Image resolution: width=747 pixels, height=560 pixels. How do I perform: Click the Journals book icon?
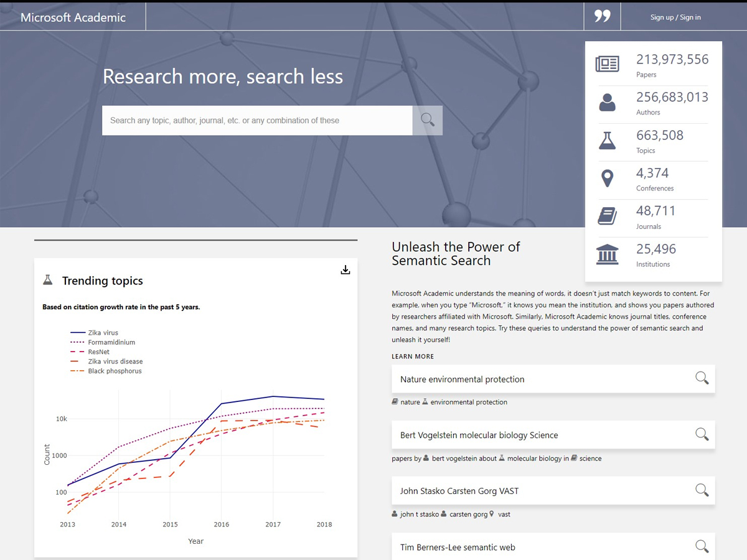[607, 215]
